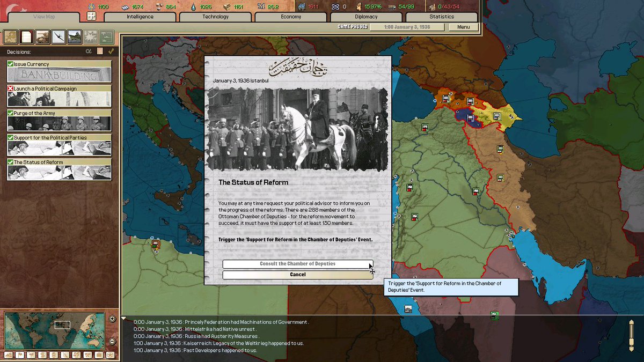644x362 pixels.
Task: Toggle the Launch a Political Campaign red X
Action: (x=11, y=89)
